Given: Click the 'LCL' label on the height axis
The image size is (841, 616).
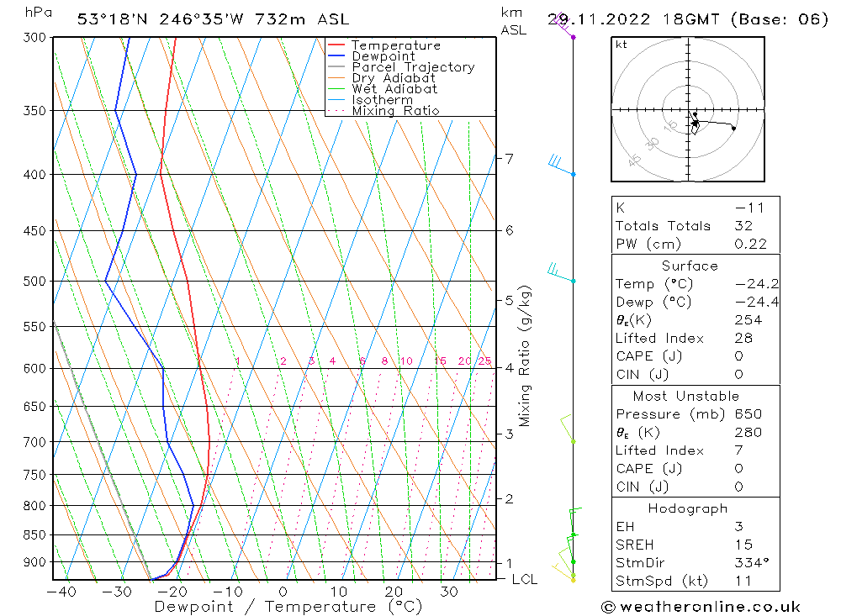Looking at the screenshot, I should [525, 580].
